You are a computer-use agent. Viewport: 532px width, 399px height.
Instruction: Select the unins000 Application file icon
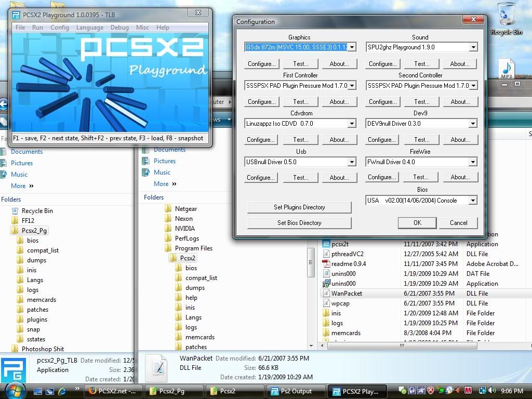[x=326, y=283]
